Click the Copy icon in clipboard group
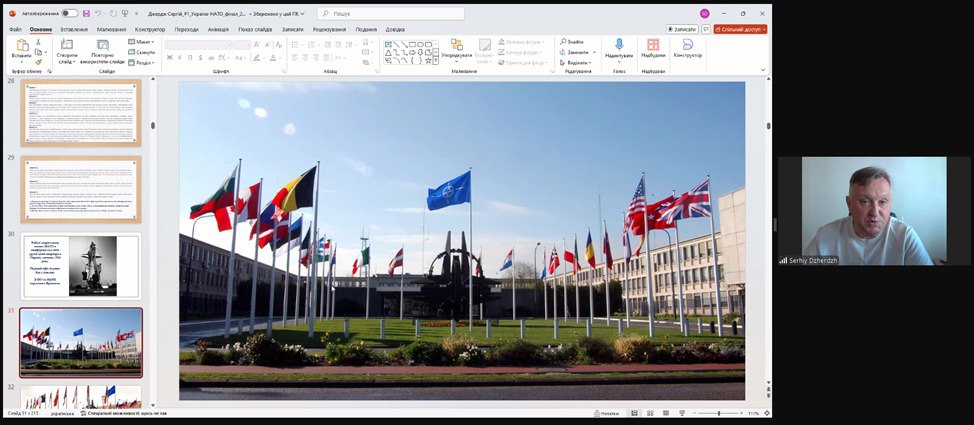 39,52
